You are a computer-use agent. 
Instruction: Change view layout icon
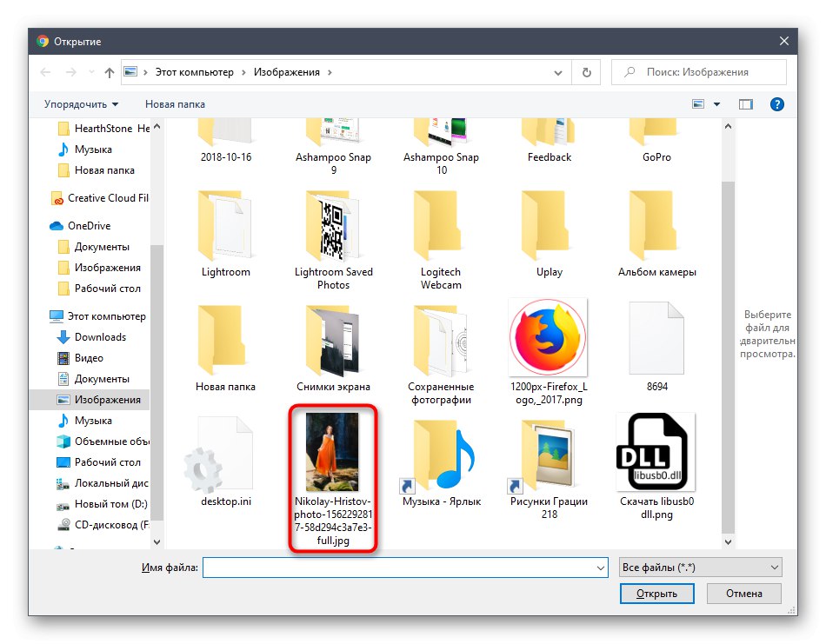coord(698,104)
